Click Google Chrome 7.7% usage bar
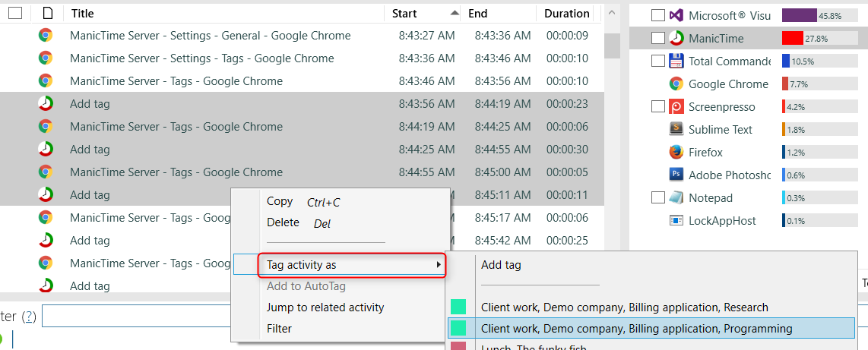The width and height of the screenshot is (868, 350). point(785,84)
